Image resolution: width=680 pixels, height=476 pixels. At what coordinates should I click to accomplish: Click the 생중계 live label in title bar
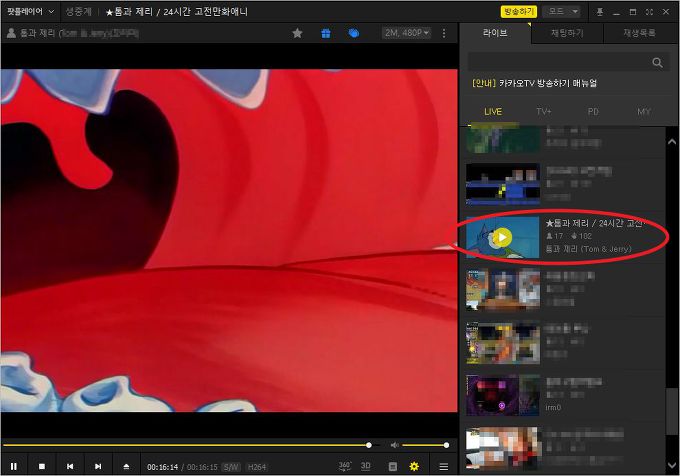(x=78, y=12)
